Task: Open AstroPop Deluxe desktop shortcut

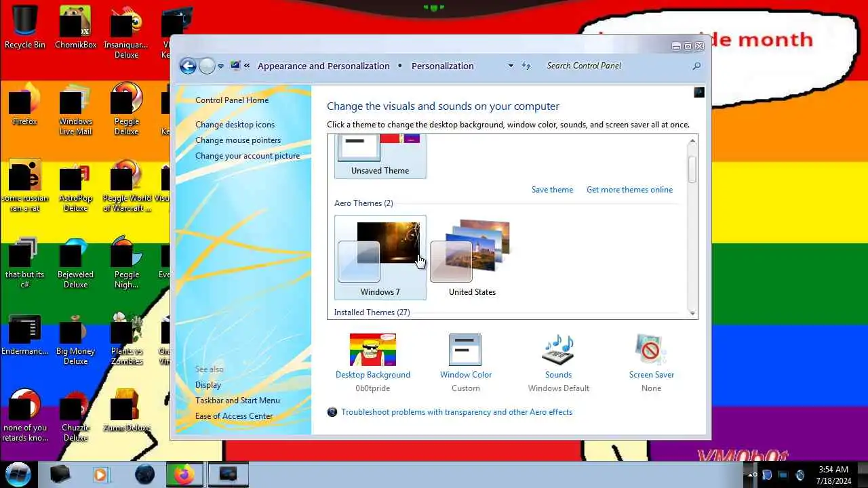Action: (x=75, y=186)
